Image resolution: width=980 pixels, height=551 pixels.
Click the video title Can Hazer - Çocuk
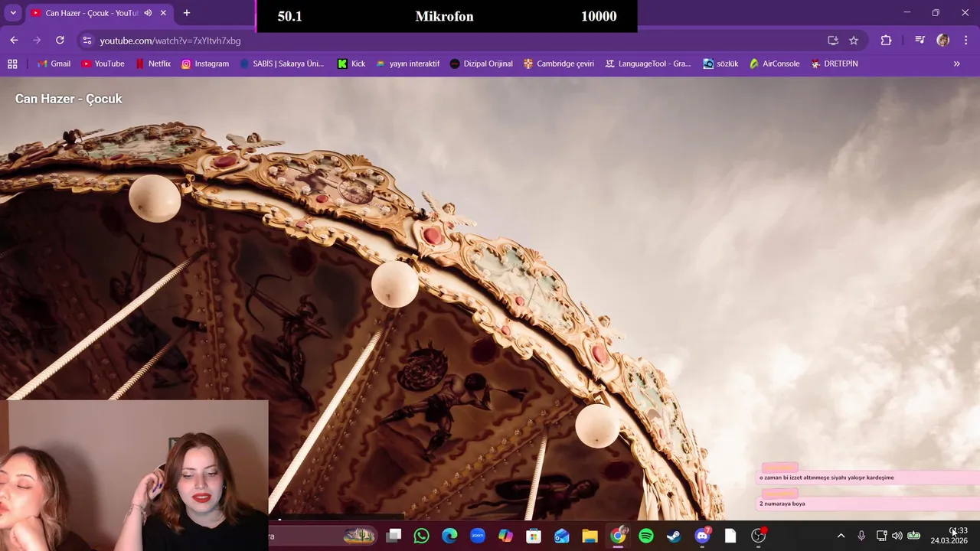click(69, 99)
